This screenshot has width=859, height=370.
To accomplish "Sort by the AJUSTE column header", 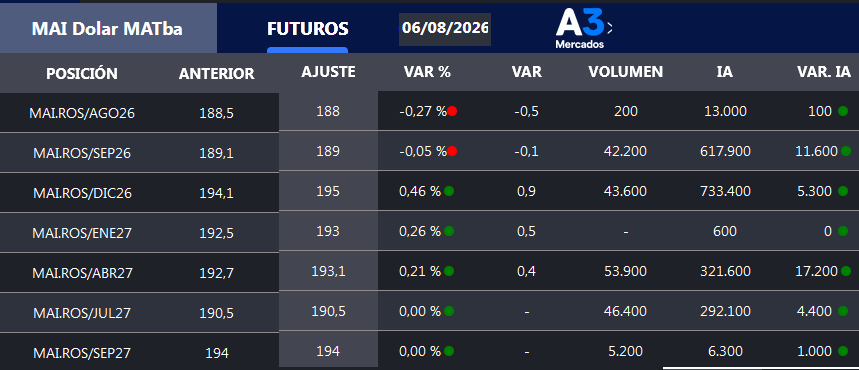I will 328,72.
